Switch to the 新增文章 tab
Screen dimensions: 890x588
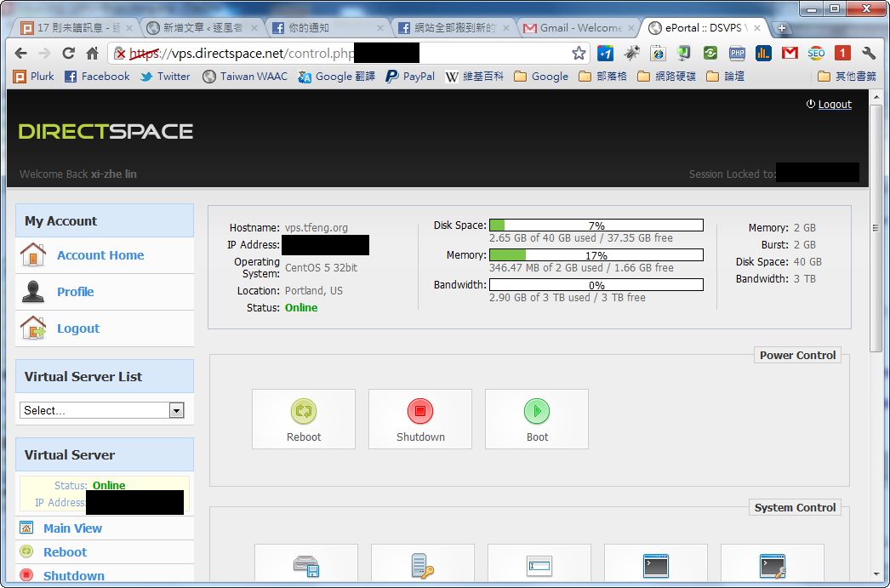coord(203,28)
